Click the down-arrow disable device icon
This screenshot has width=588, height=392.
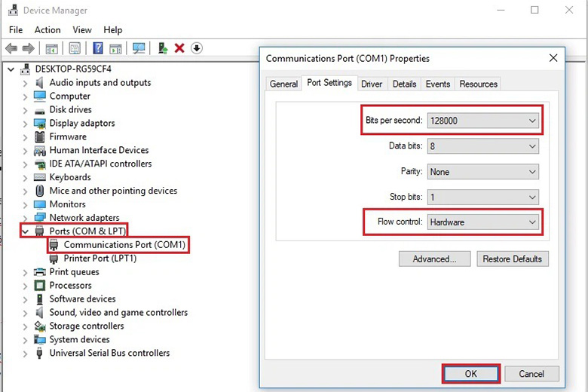tap(197, 48)
